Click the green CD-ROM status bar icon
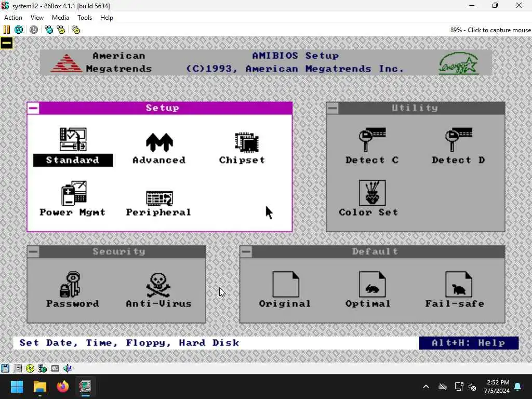 30,368
